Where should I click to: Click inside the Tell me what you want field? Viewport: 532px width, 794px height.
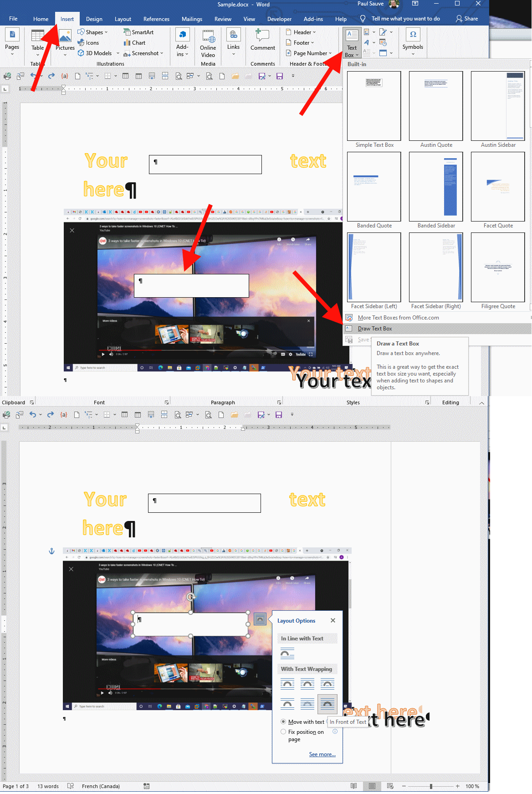405,19
